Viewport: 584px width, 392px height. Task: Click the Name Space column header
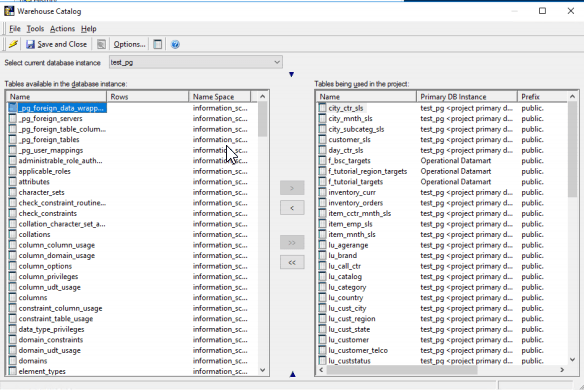click(220, 97)
